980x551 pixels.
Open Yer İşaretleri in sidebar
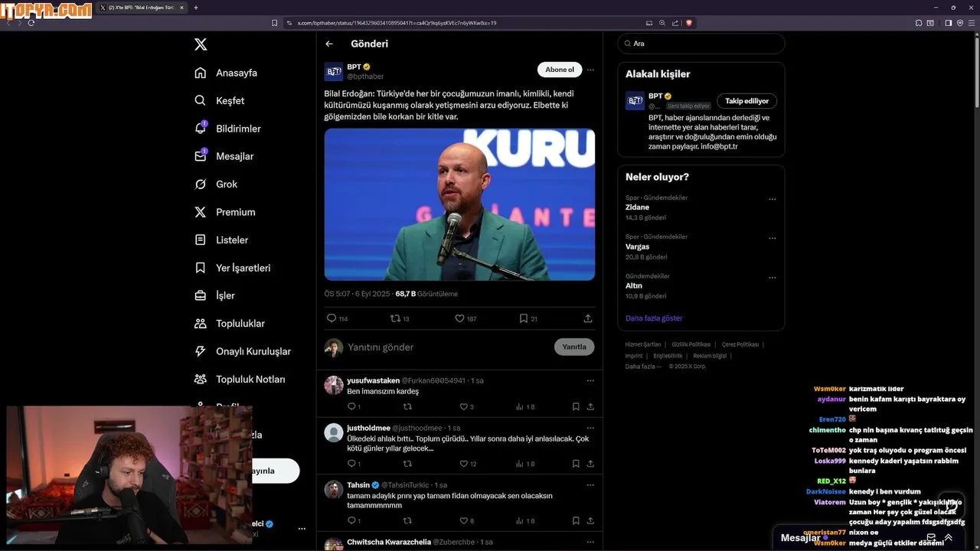[x=233, y=268]
